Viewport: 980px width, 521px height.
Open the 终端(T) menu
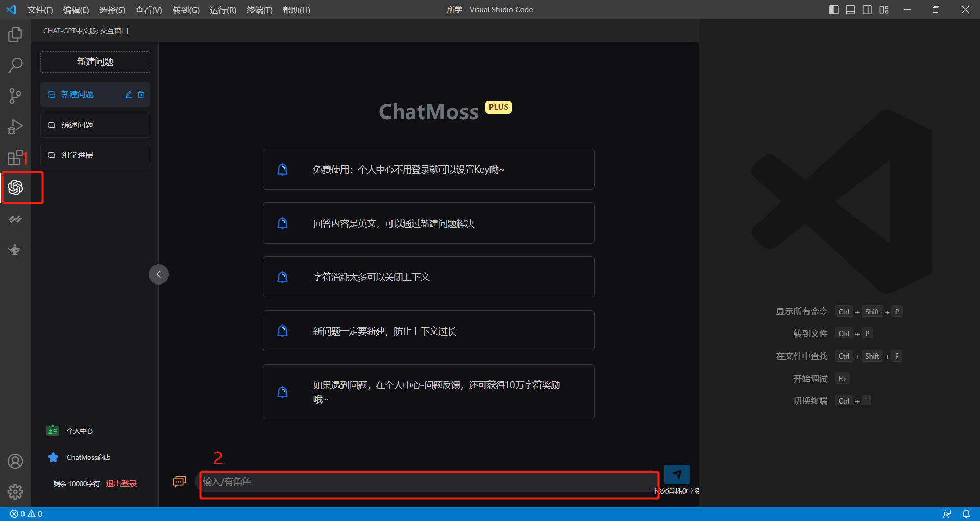click(x=259, y=10)
